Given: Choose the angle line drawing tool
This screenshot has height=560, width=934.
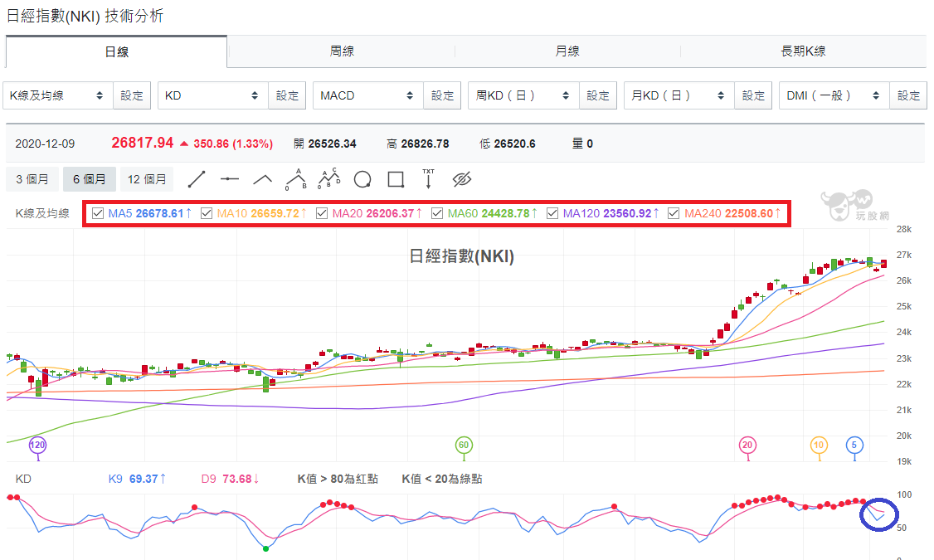Looking at the screenshot, I should 262,178.
